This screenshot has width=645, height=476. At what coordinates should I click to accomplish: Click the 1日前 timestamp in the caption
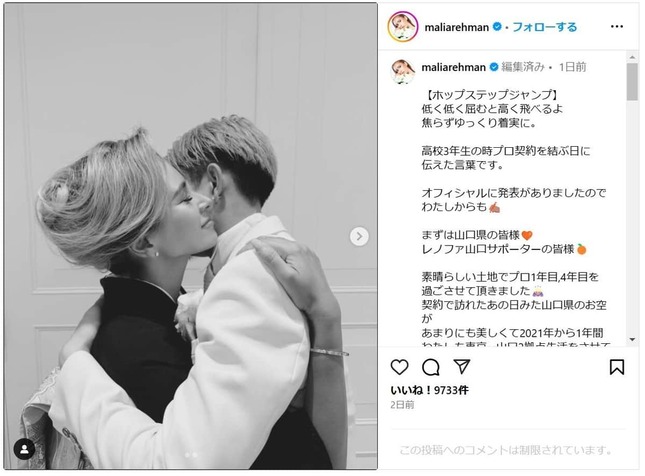pyautogui.click(x=572, y=67)
